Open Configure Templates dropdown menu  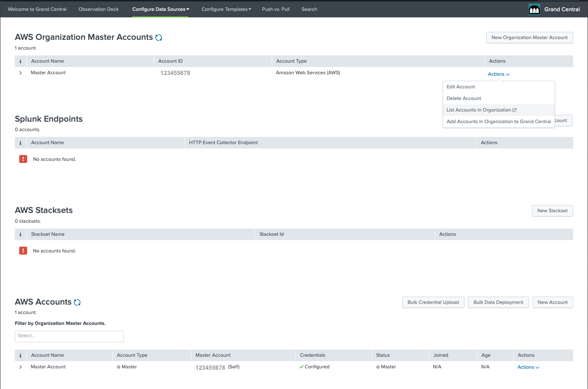pos(226,9)
